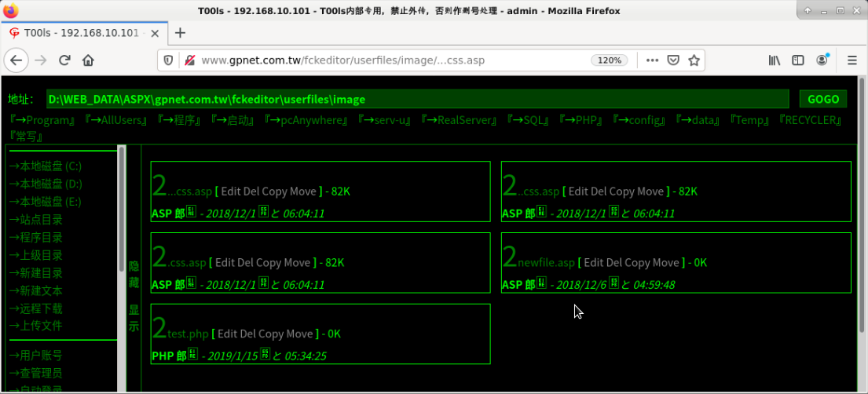Screen dimensions: 868x394
Task: Click the forward navigation arrow
Action: 40,60
